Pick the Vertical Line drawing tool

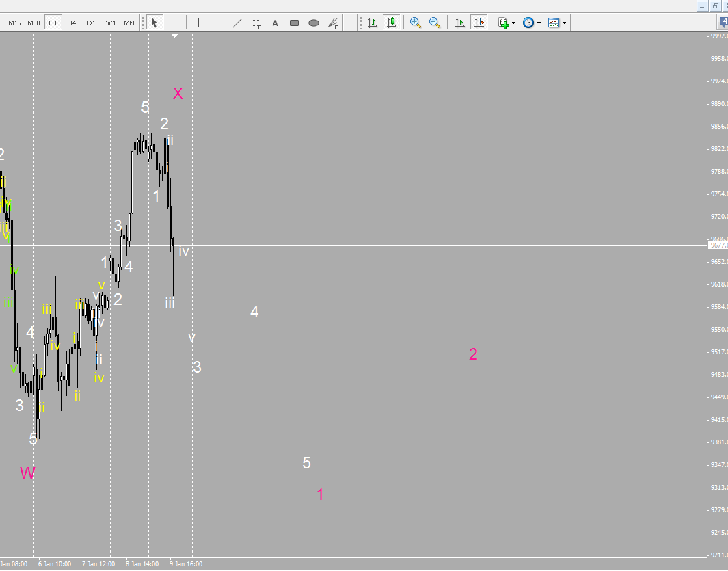198,23
